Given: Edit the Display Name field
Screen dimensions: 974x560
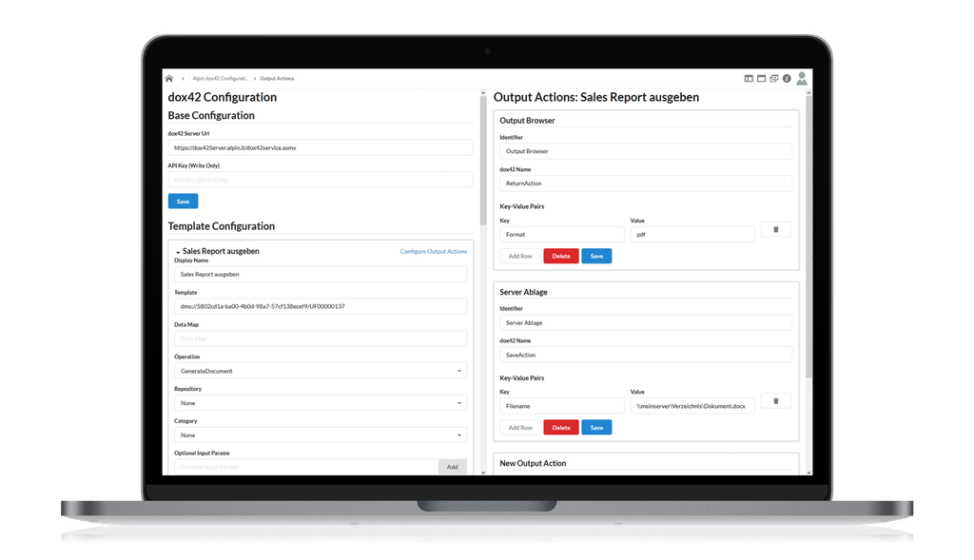Looking at the screenshot, I should point(321,274).
